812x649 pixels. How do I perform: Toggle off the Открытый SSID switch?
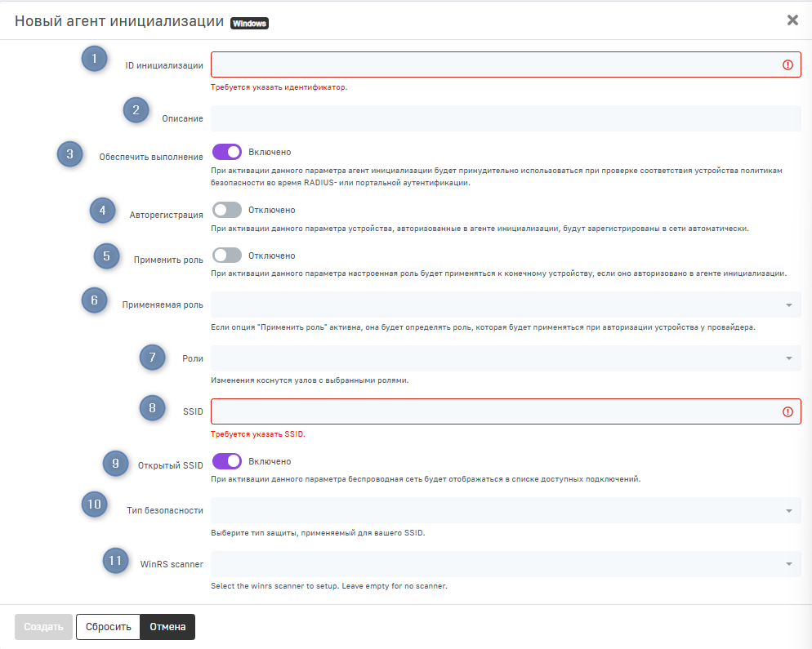pyautogui.click(x=227, y=461)
